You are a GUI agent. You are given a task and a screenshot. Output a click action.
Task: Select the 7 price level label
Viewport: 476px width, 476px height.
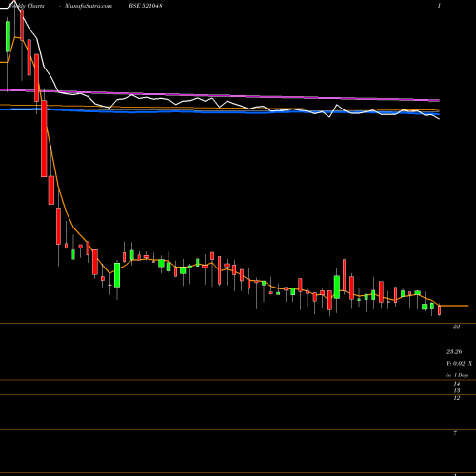455,433
